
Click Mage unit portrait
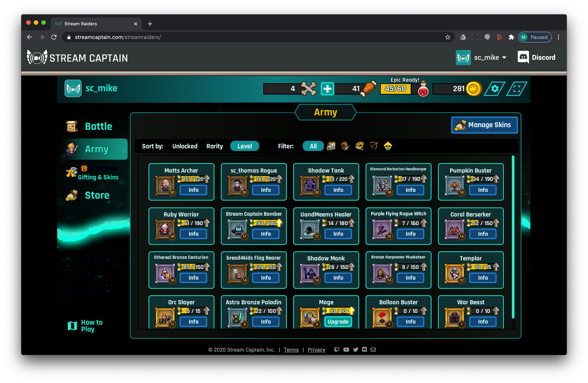(310, 317)
